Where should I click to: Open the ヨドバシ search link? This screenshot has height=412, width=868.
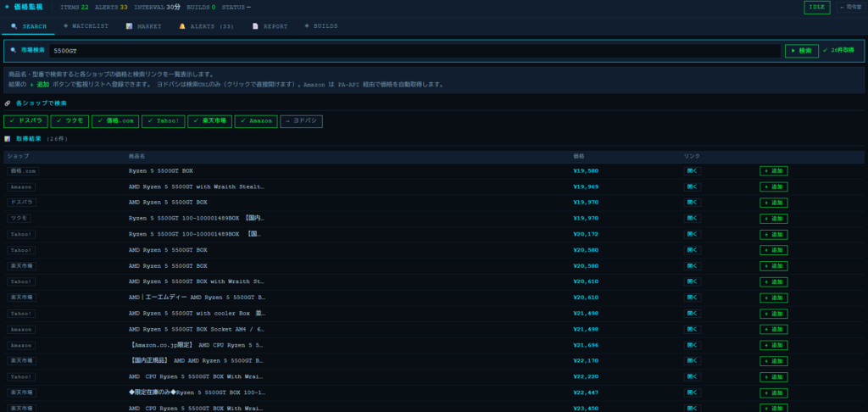point(301,121)
